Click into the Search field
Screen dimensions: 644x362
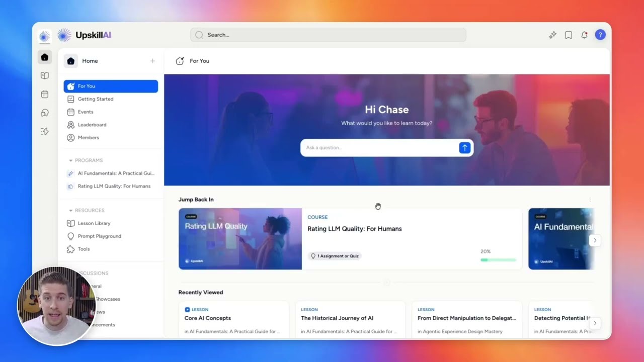pos(328,35)
